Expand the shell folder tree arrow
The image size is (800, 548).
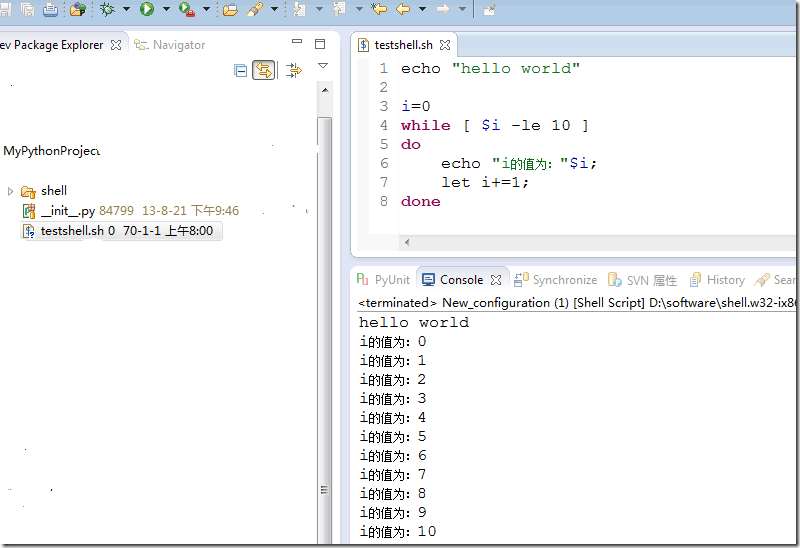click(10, 191)
